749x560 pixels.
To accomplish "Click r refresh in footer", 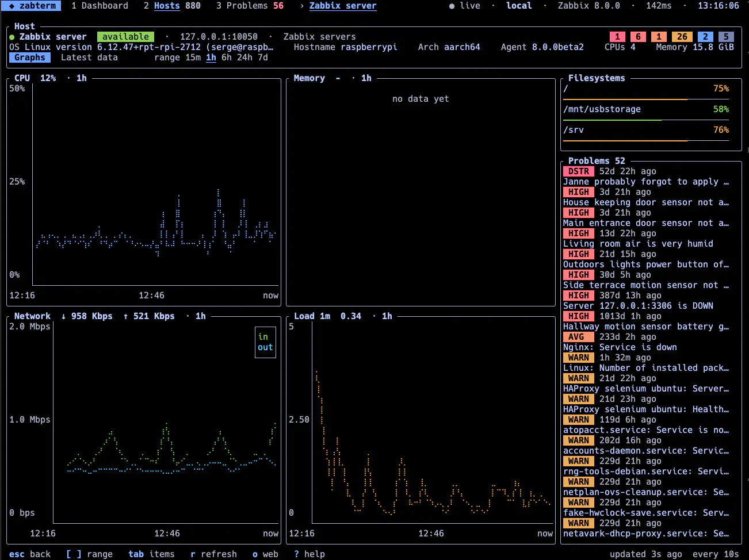I will (x=213, y=554).
